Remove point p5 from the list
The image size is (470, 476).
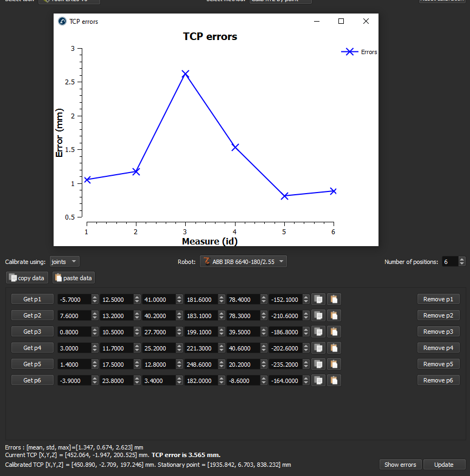438,364
